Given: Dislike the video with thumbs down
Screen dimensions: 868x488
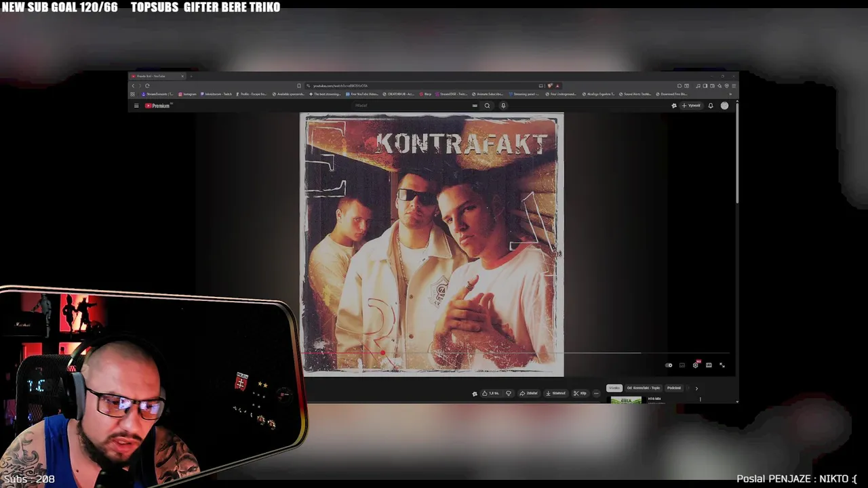Looking at the screenshot, I should point(509,393).
